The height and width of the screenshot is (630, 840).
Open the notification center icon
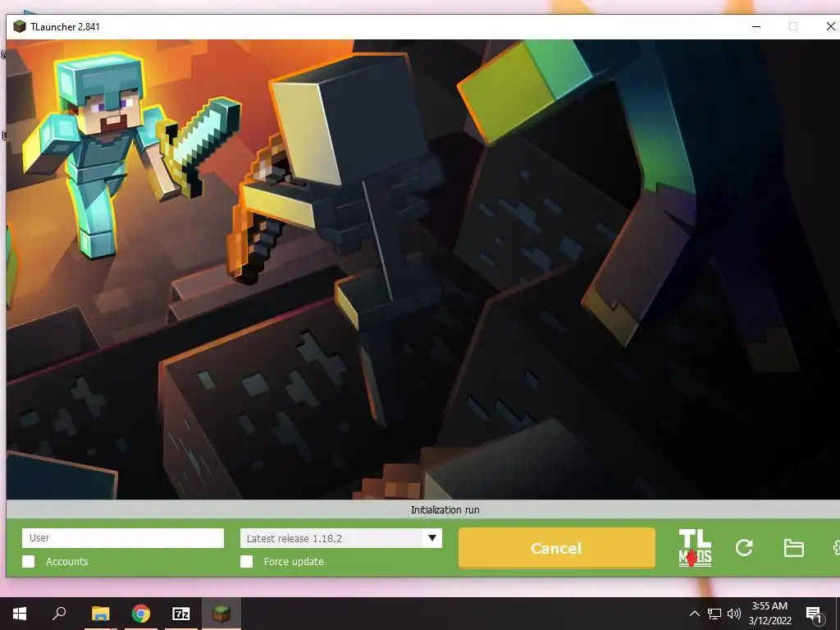coord(814,614)
